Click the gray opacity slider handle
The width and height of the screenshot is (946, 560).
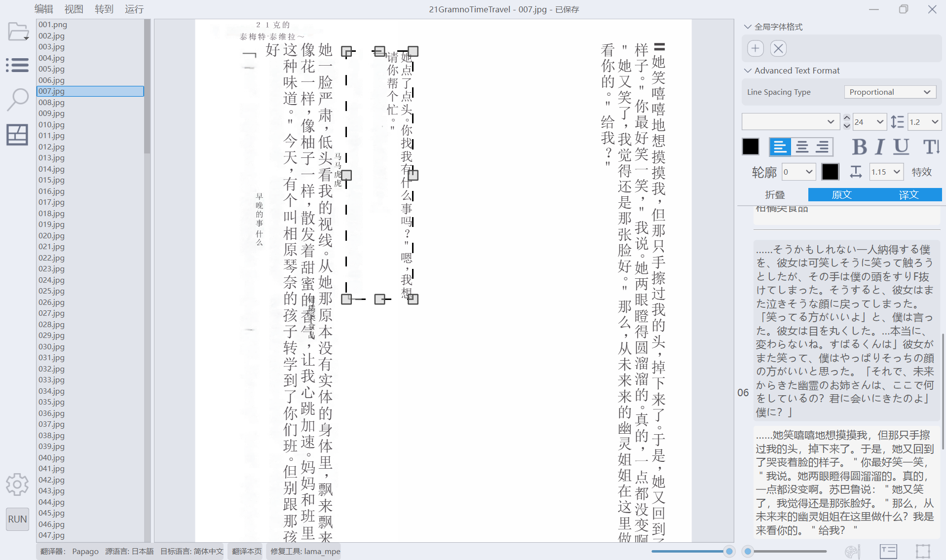point(748,551)
